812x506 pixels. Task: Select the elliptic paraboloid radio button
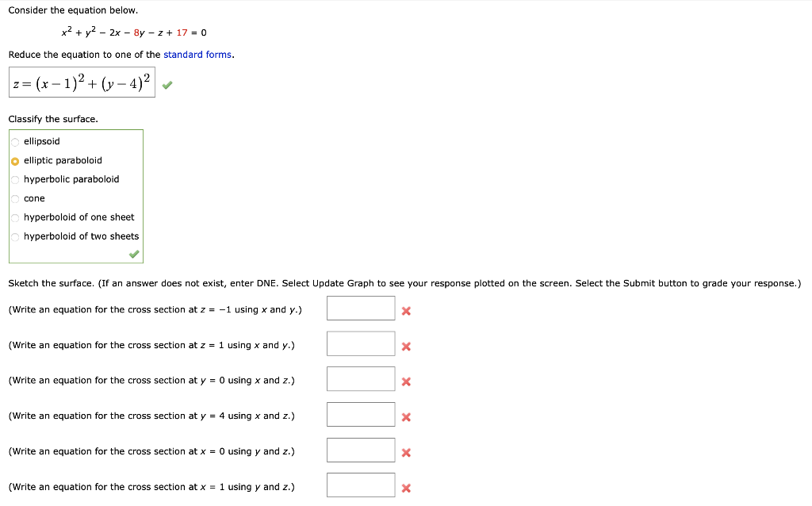tap(15, 161)
